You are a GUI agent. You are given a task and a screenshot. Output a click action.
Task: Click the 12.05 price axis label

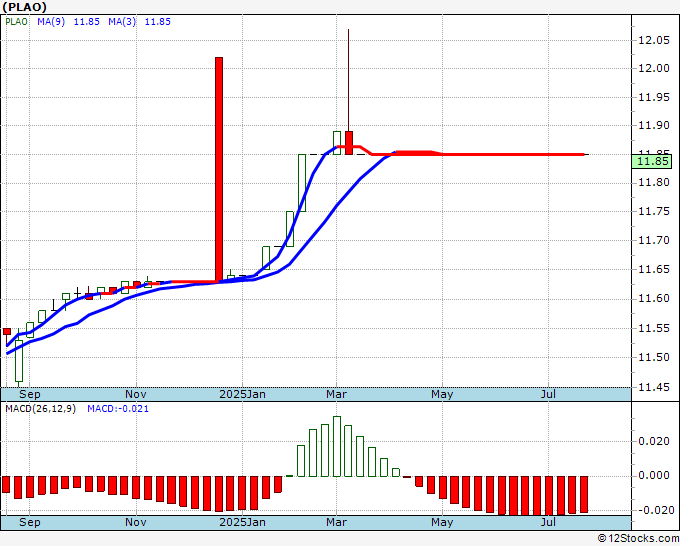coord(654,40)
